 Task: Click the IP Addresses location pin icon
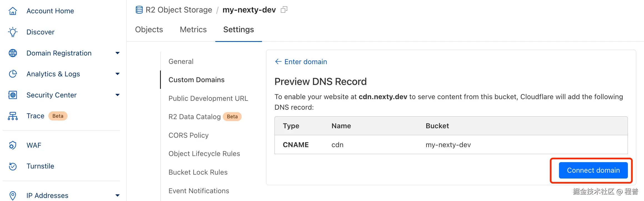pos(13,195)
